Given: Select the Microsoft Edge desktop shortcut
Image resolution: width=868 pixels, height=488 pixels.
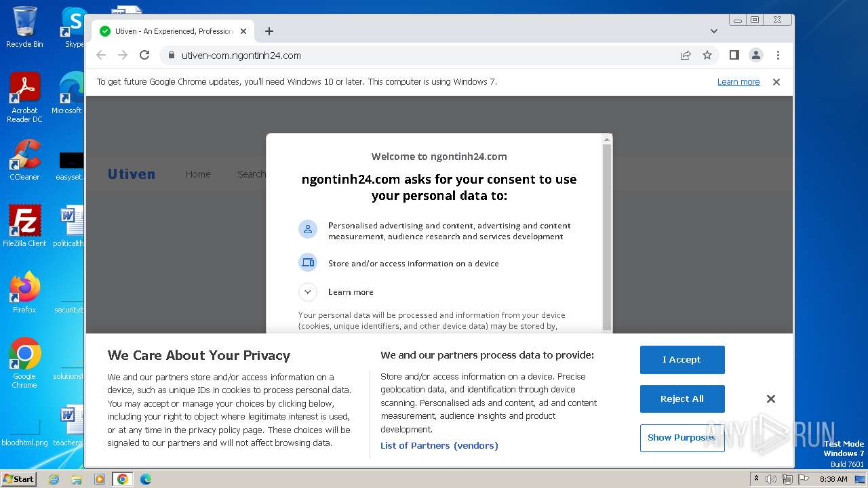Looking at the screenshot, I should pyautogui.click(x=68, y=94).
